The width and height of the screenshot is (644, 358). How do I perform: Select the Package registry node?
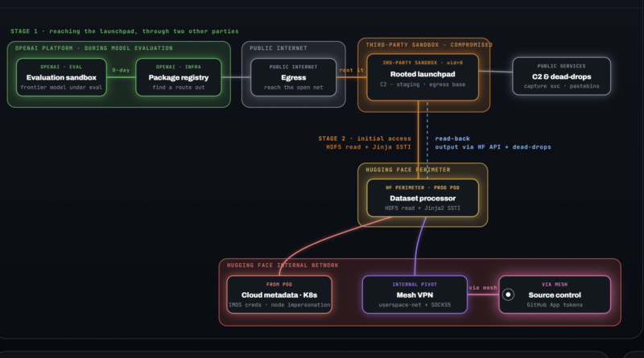point(178,77)
